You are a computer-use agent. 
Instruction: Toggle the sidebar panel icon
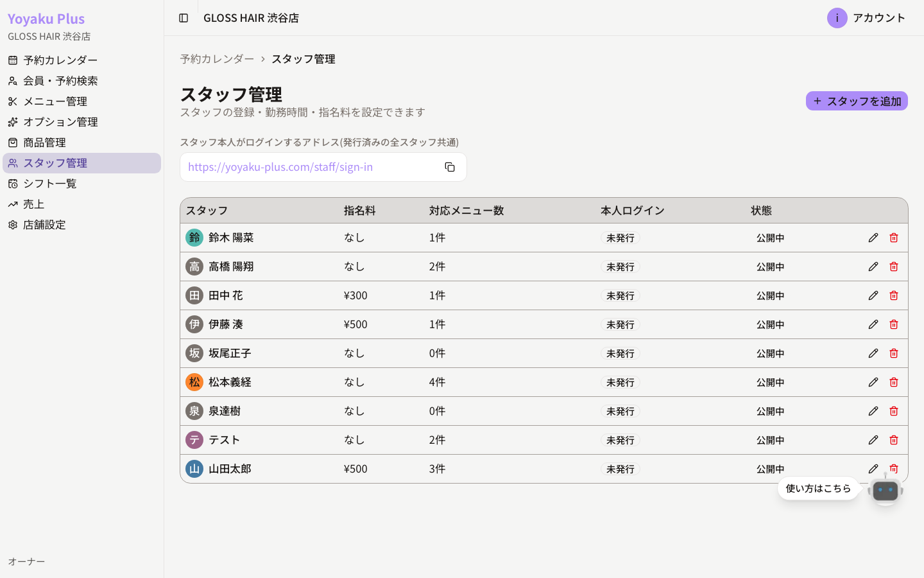pyautogui.click(x=184, y=18)
